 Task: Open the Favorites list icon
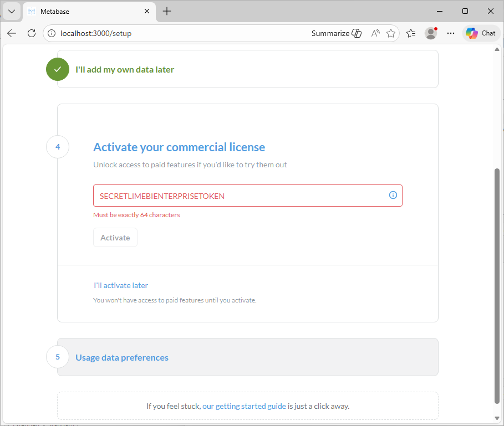(x=411, y=33)
